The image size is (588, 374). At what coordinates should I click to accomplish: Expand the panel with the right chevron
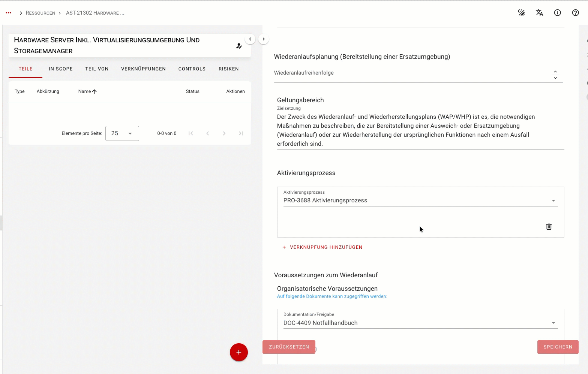264,39
